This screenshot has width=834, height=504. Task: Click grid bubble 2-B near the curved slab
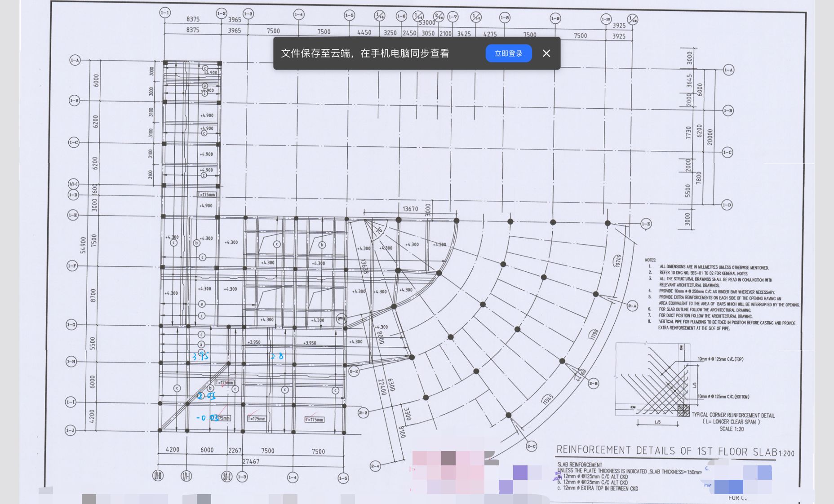tap(593, 384)
